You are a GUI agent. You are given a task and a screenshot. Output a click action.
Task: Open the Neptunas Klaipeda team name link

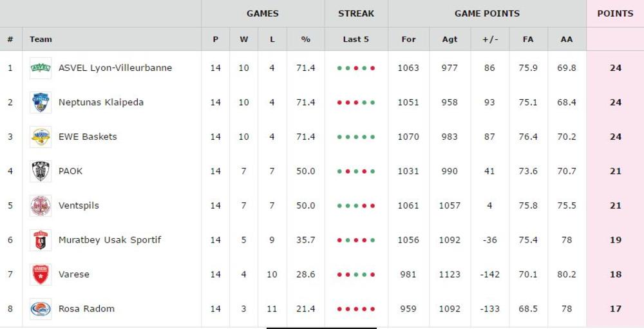pos(101,102)
